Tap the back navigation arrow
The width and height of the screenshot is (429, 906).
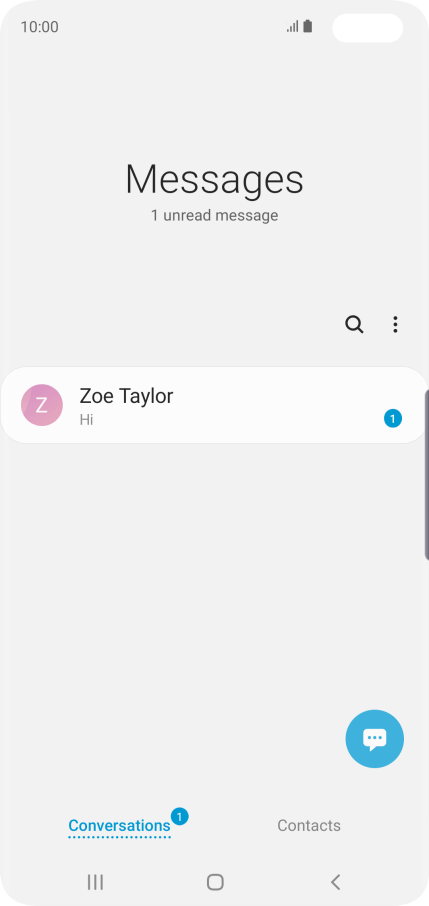coord(335,882)
